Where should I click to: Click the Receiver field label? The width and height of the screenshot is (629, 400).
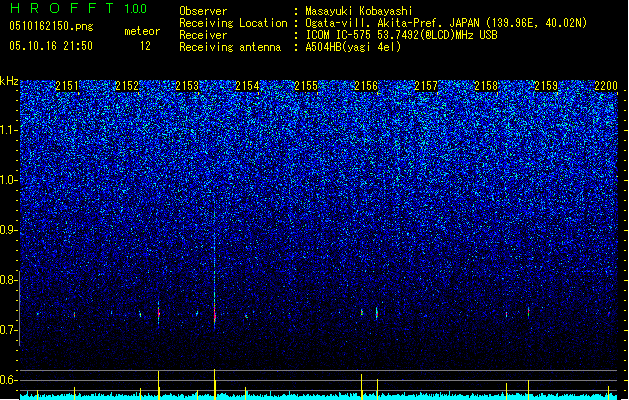203,35
